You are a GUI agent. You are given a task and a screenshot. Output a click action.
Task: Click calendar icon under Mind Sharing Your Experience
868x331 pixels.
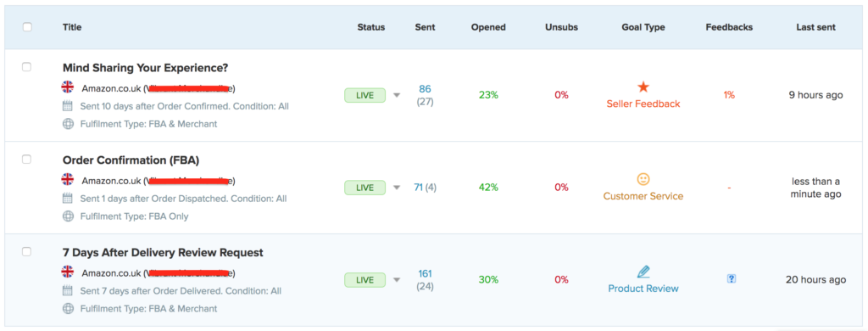(x=68, y=106)
